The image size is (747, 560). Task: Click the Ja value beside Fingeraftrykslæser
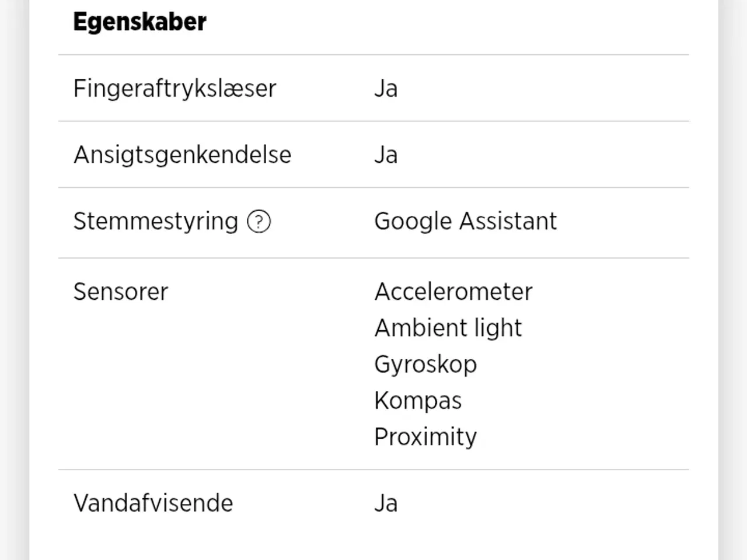[386, 89]
